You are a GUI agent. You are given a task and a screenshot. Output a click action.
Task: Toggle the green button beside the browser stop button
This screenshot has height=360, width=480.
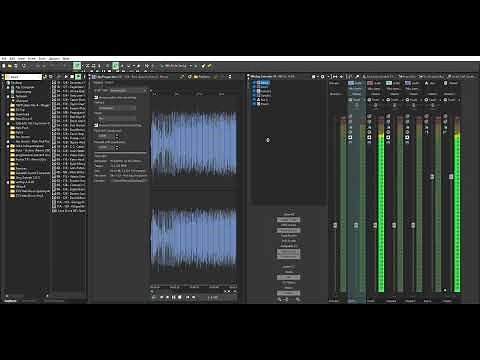point(78,77)
